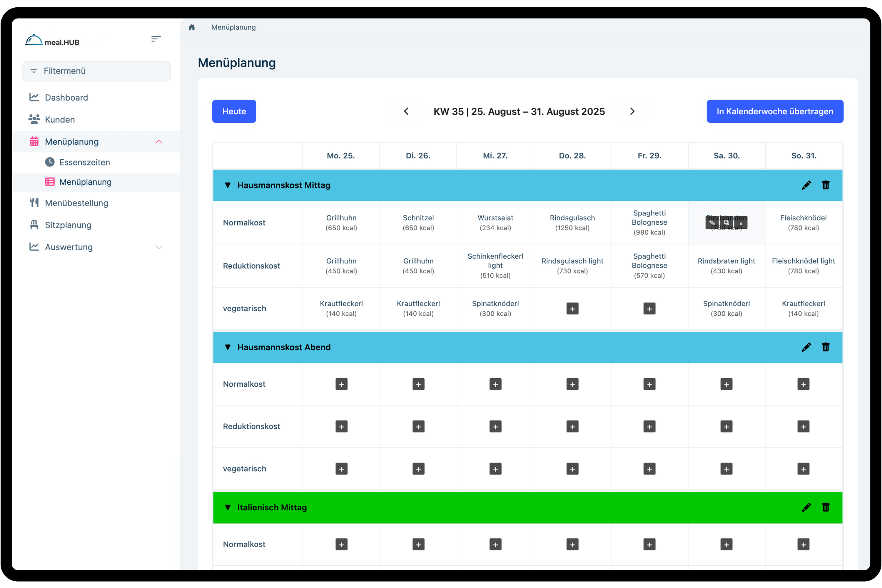Click the Heute button
The height and width of the screenshot is (588, 882).
(x=234, y=111)
